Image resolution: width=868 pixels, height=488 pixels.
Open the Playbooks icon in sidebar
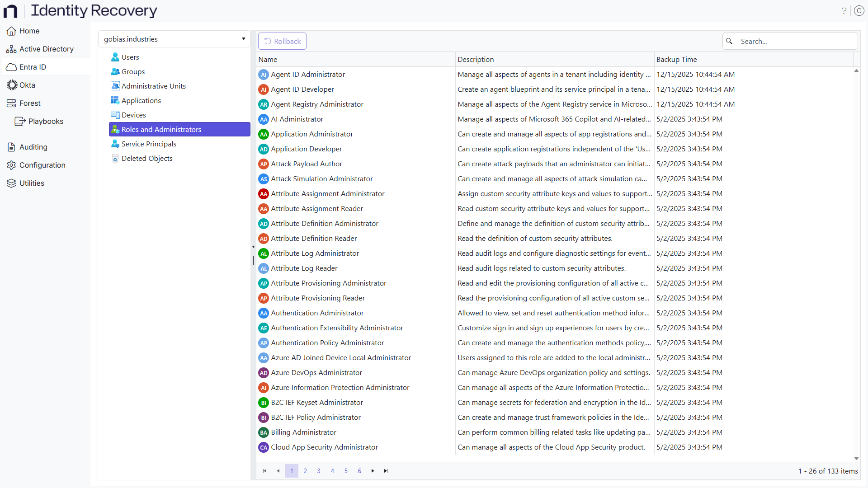pyautogui.click(x=20, y=121)
